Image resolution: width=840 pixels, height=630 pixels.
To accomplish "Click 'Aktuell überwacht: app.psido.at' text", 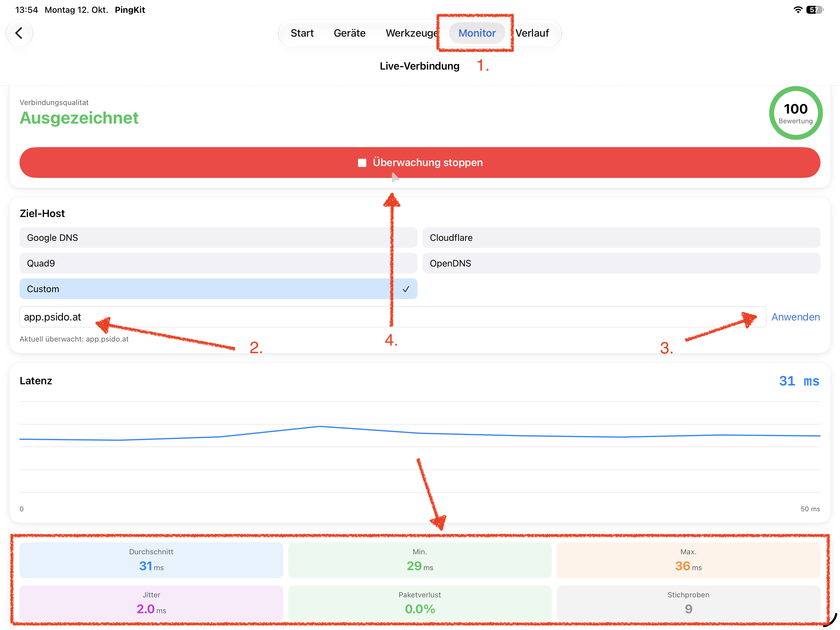I will pyautogui.click(x=74, y=339).
